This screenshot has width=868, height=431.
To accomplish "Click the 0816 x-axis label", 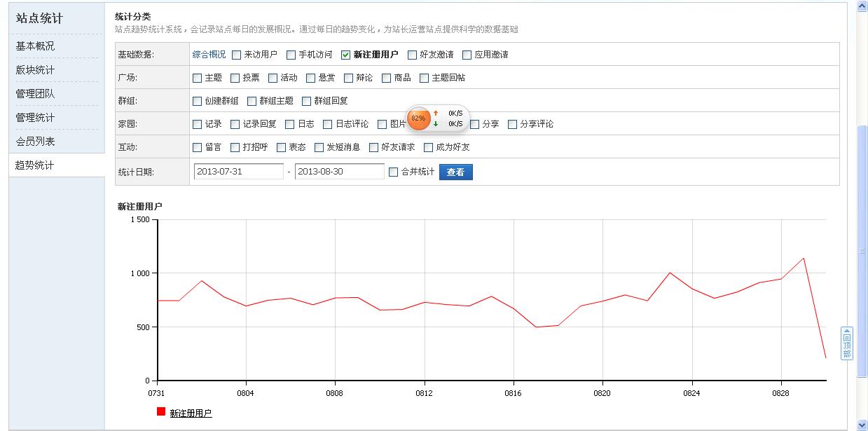I will [x=514, y=394].
